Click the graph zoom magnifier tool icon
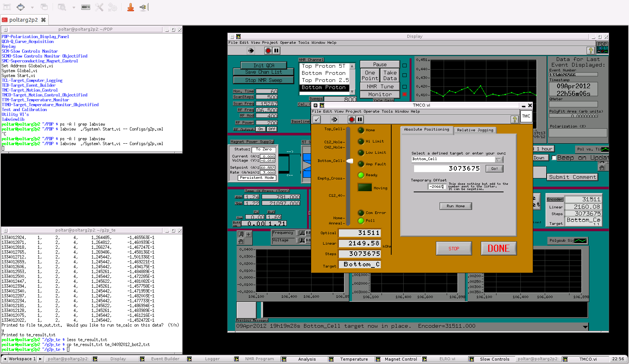Image resolution: width=629 pixels, height=364 pixels. point(241,234)
